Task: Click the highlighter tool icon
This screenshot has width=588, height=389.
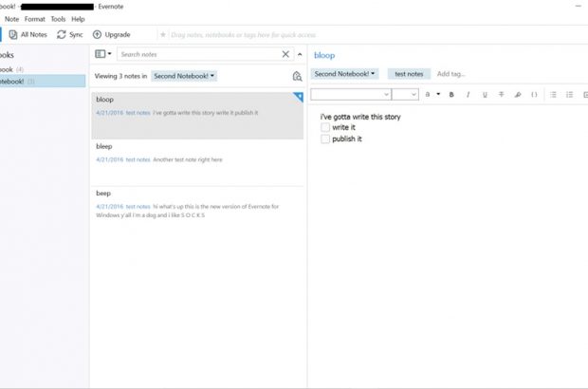Action: (517, 95)
